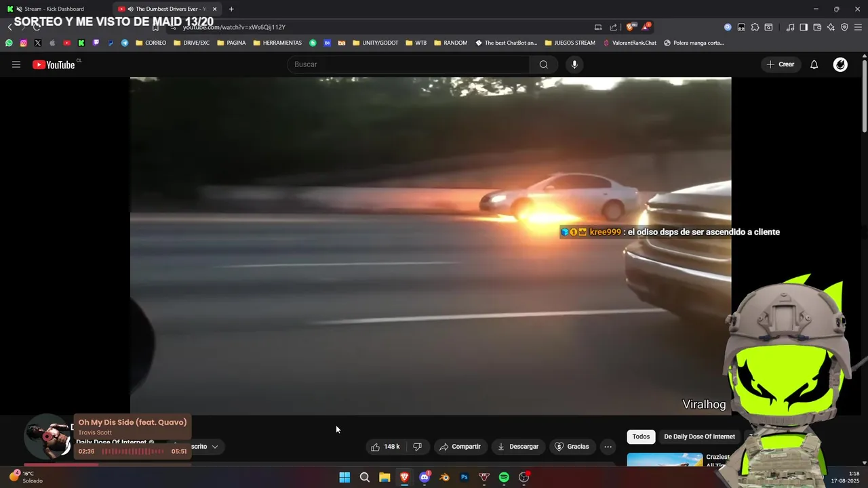Click the page vertical scrollbar
The height and width of the screenshot is (488, 868).
point(865,95)
